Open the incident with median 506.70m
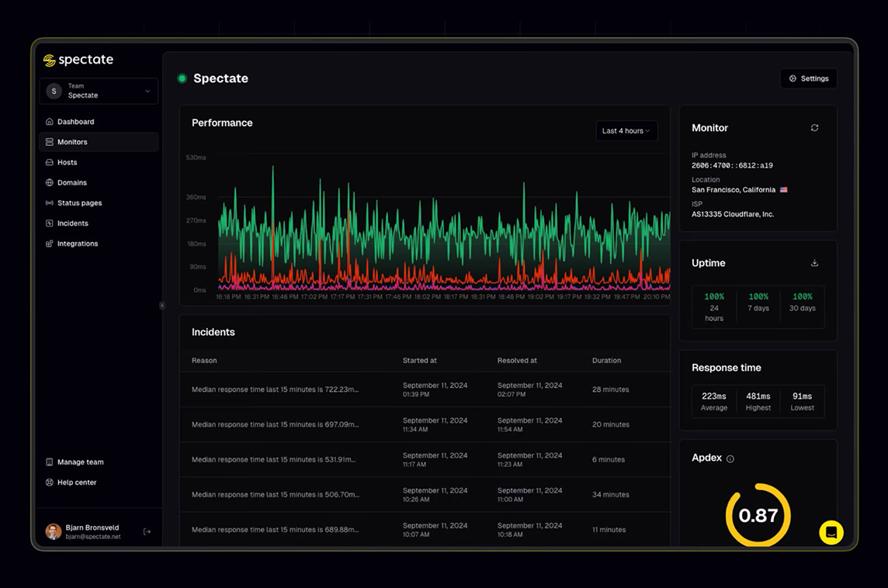 point(425,495)
